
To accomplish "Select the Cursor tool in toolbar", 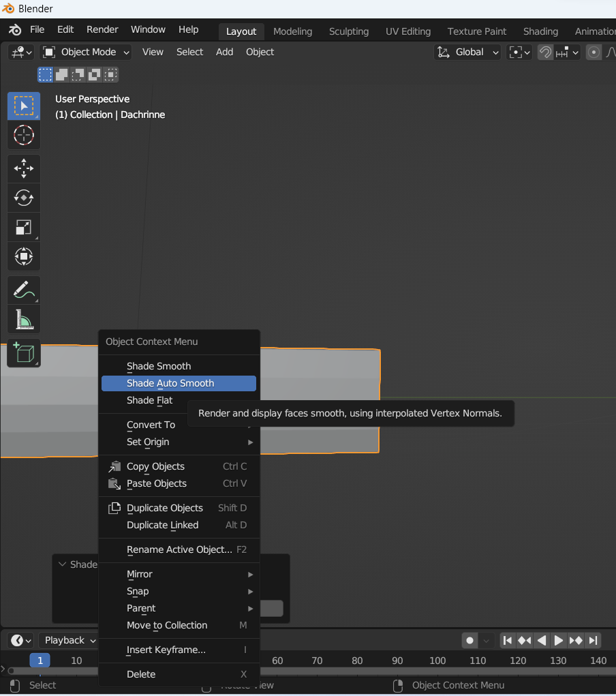I will (24, 135).
